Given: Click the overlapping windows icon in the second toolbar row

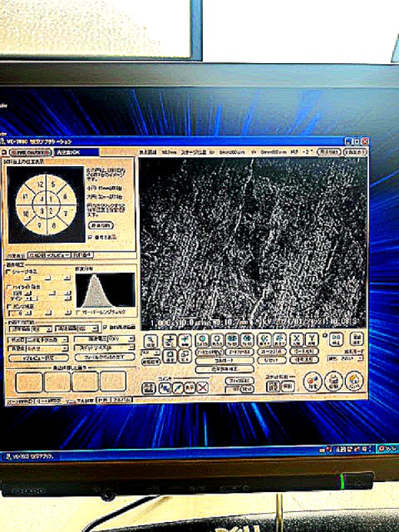Looking at the screenshot, I should (x=185, y=356).
